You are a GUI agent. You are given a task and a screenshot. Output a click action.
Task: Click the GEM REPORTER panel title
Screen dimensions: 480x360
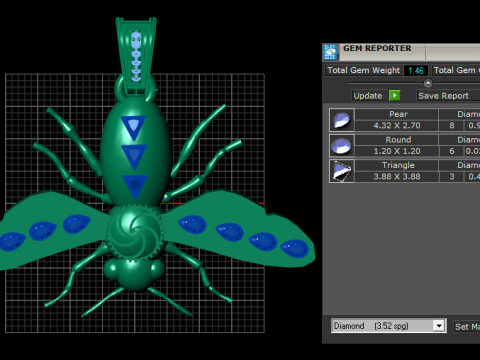[377, 48]
